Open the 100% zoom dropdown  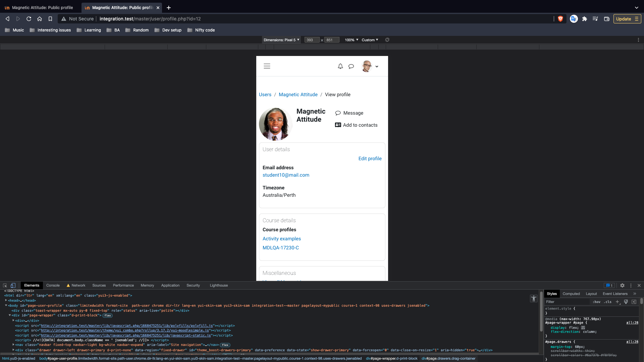point(352,40)
